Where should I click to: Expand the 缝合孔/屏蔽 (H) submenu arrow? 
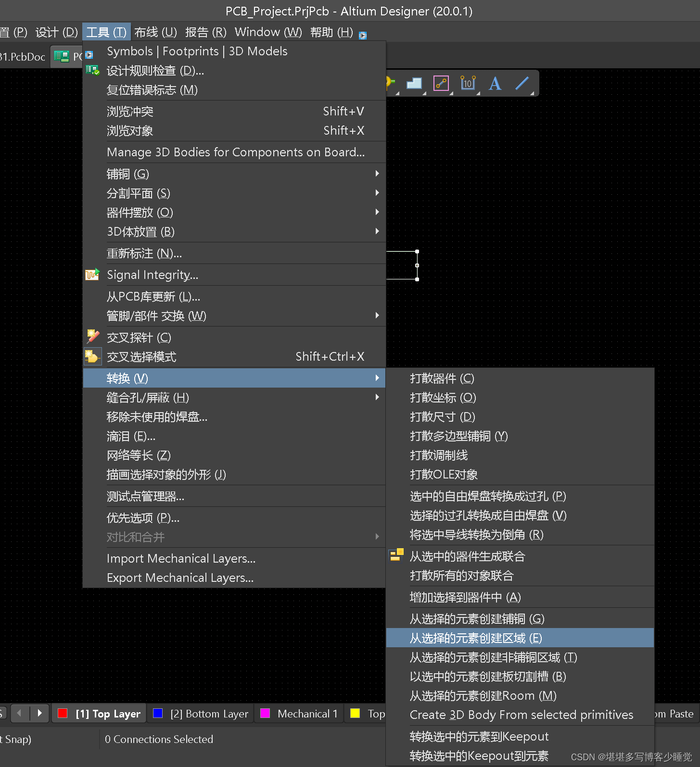378,397
